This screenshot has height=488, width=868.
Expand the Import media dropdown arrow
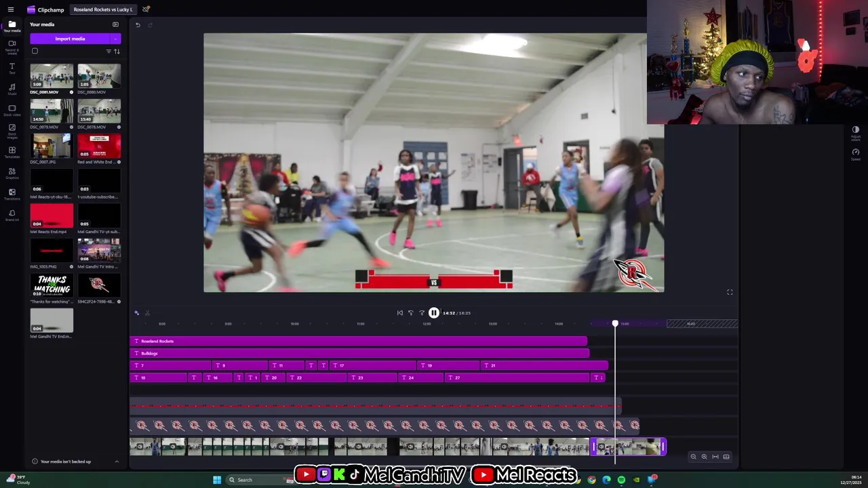click(x=116, y=39)
